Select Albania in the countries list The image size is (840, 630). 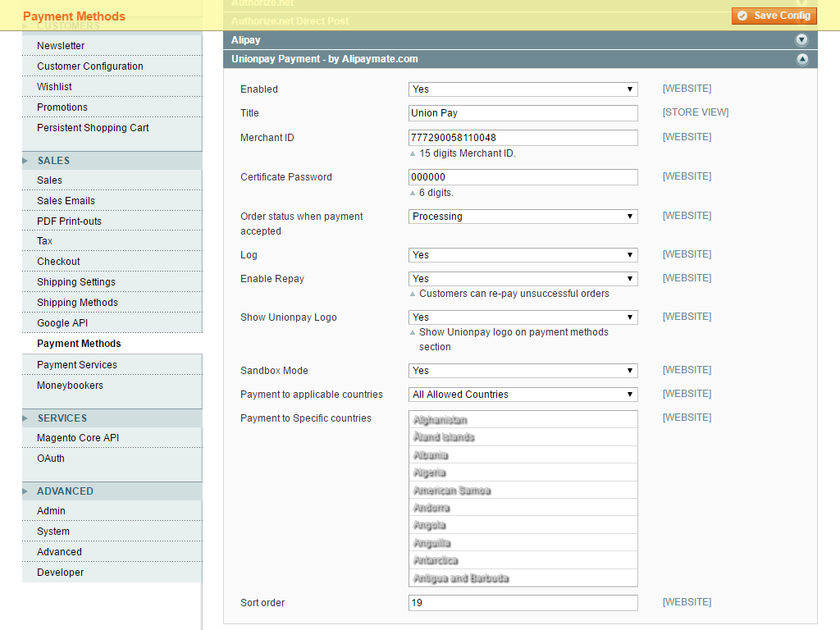coord(431,455)
